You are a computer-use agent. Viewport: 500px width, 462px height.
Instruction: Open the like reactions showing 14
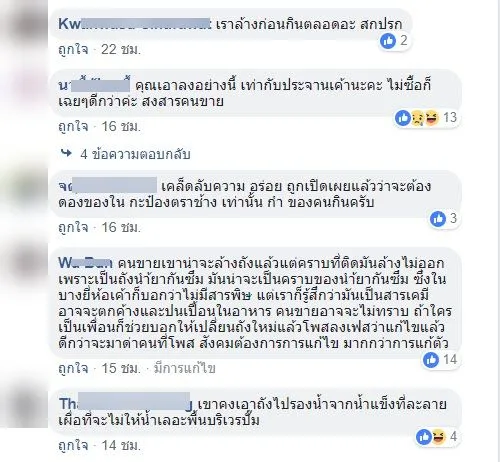[439, 360]
